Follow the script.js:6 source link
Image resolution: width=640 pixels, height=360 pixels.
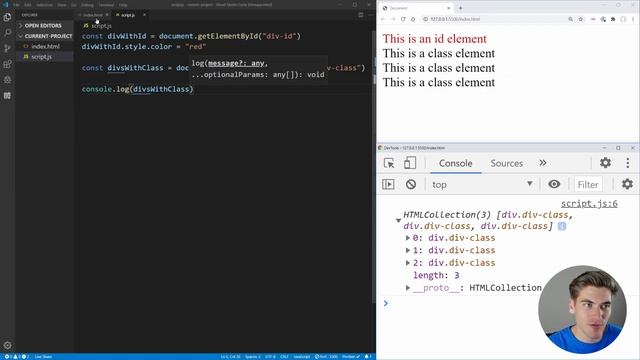589,203
